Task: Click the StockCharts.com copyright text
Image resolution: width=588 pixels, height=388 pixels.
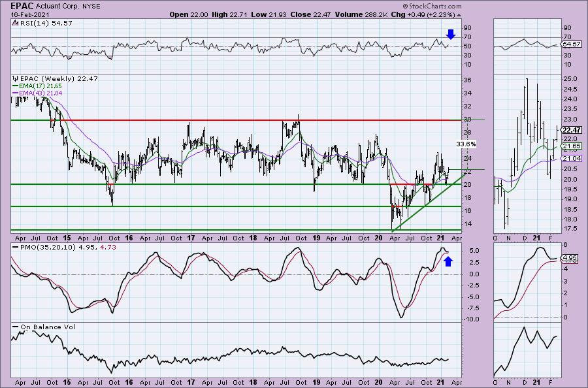Action: tap(433, 6)
